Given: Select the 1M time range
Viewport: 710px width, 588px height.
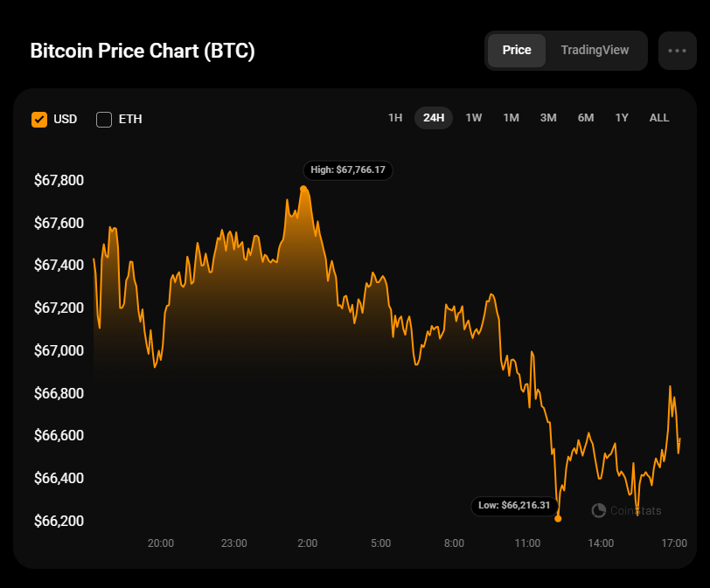Looking at the screenshot, I should [512, 118].
